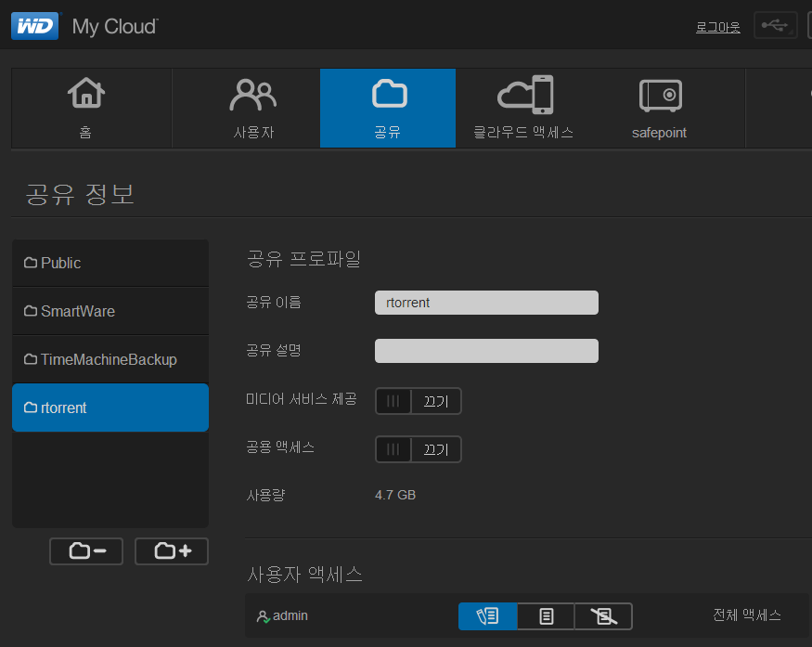Image resolution: width=812 pixels, height=647 pixels.
Task: Set admin access to read/write
Action: (x=487, y=616)
